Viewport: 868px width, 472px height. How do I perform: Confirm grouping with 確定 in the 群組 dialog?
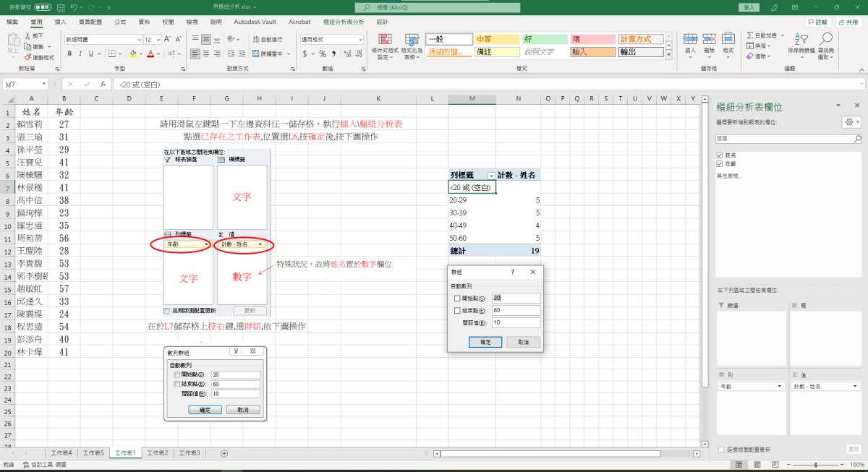point(485,342)
